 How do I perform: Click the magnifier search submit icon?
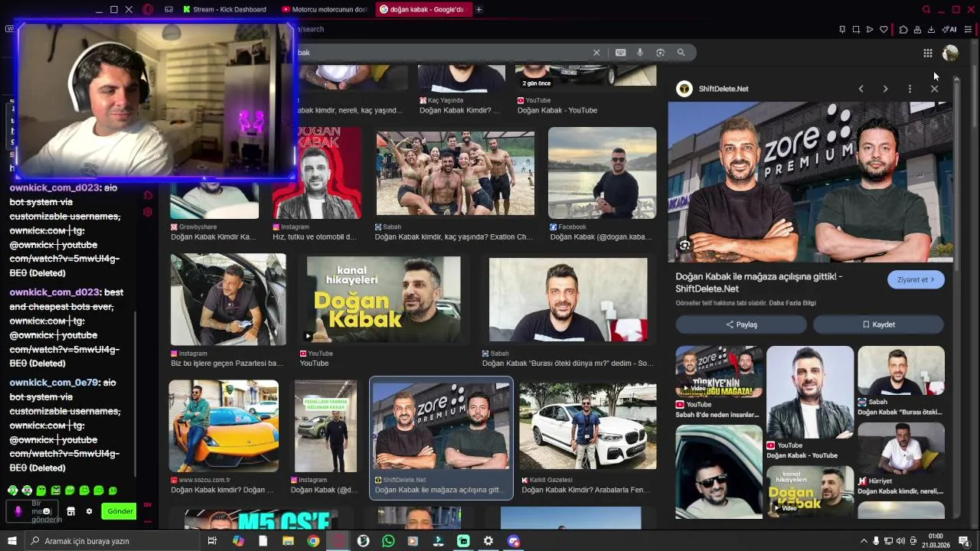[681, 53]
